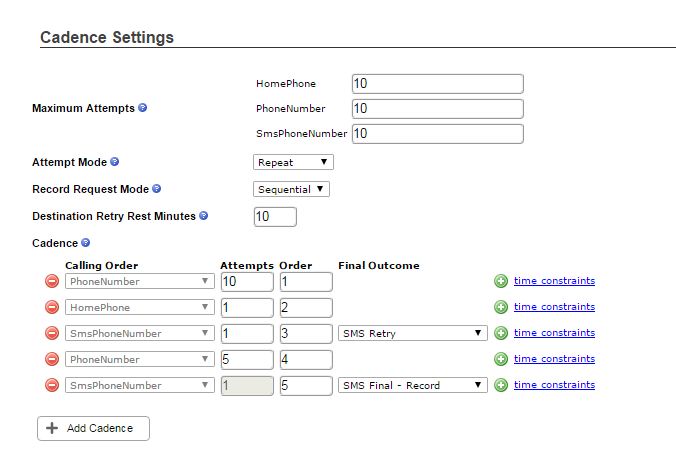
Task: Open help icon next to Cadence label
Action: (85, 243)
